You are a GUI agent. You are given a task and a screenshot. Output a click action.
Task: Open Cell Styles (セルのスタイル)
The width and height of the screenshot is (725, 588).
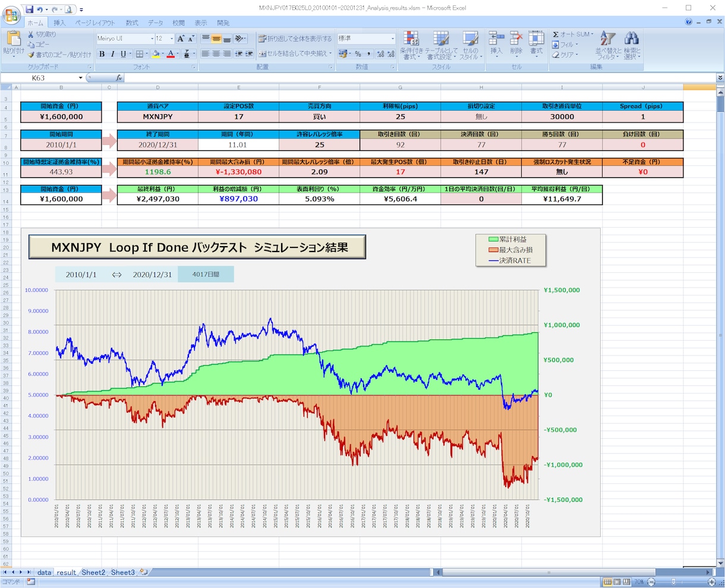(470, 45)
